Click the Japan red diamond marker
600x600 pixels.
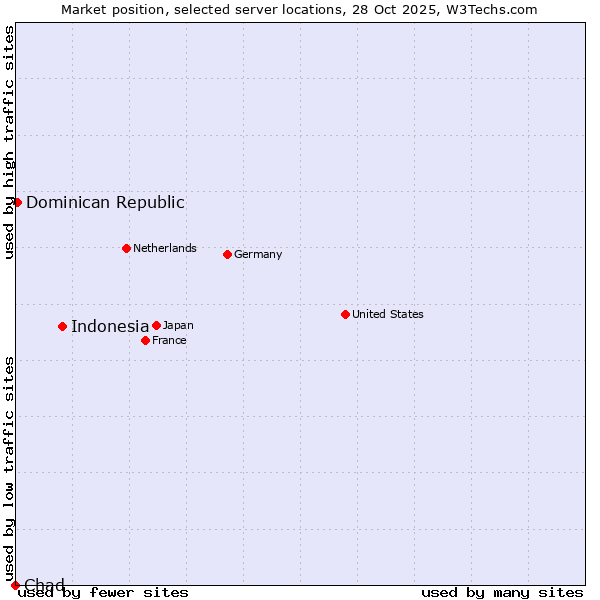(156, 325)
